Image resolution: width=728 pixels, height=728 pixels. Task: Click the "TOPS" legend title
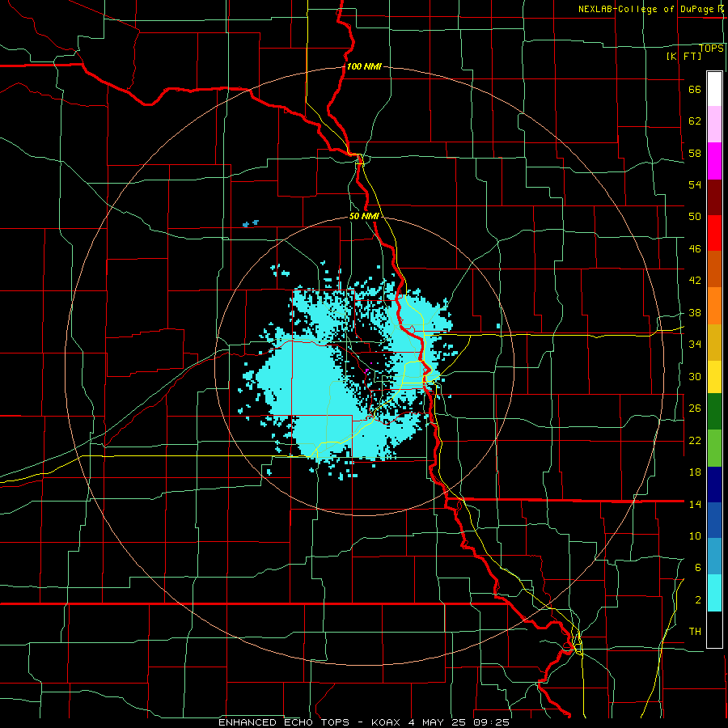point(711,48)
